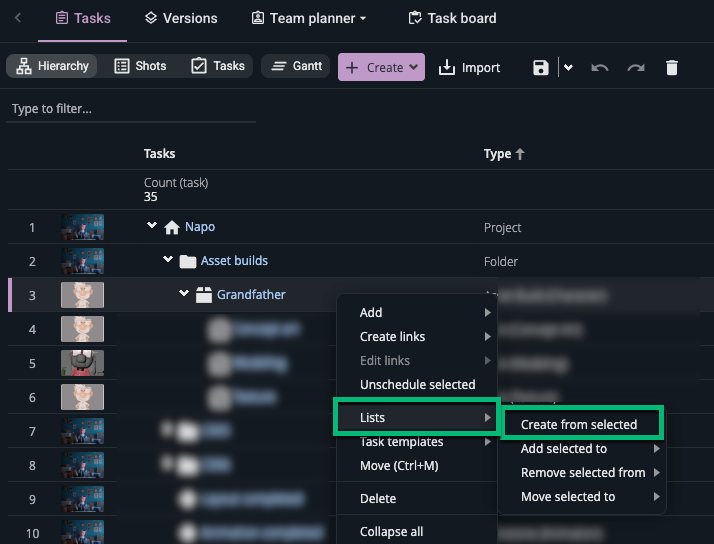The width and height of the screenshot is (714, 544).
Task: Open the Create dropdown button
Action: coord(381,67)
